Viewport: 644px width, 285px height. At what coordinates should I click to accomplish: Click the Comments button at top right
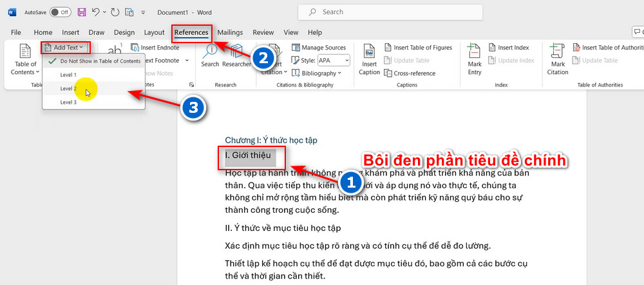tap(638, 32)
